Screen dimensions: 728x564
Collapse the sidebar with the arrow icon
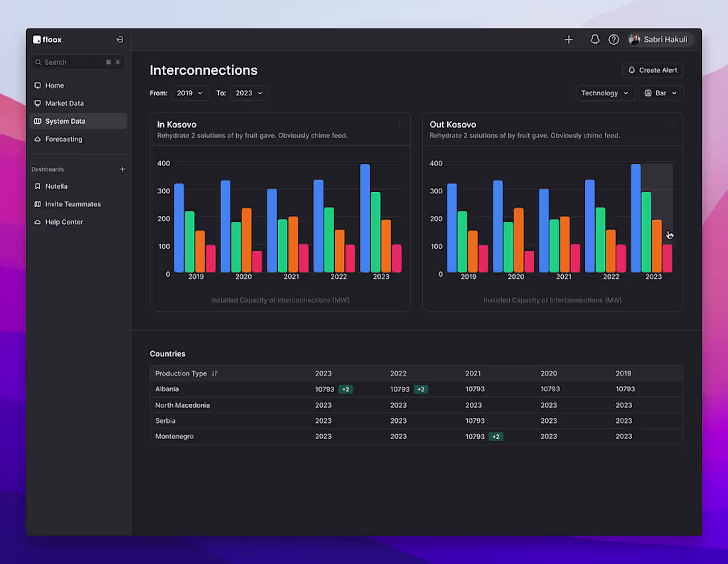click(x=120, y=39)
